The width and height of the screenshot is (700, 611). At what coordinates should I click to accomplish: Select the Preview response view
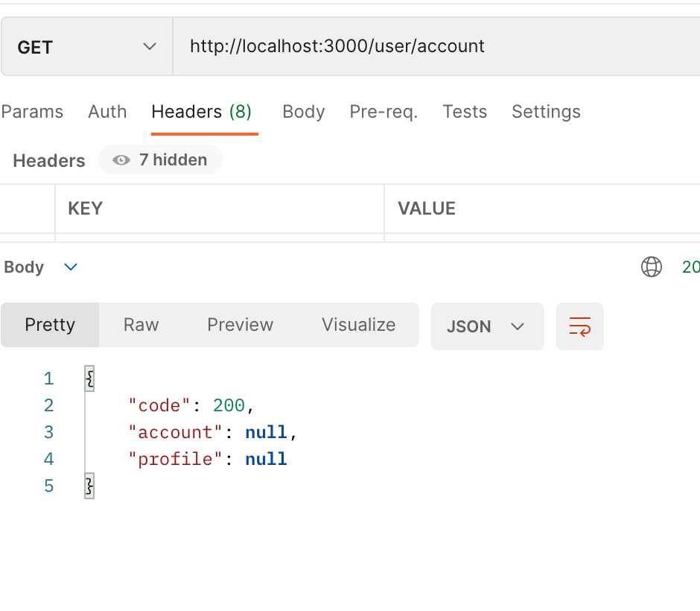[241, 325]
